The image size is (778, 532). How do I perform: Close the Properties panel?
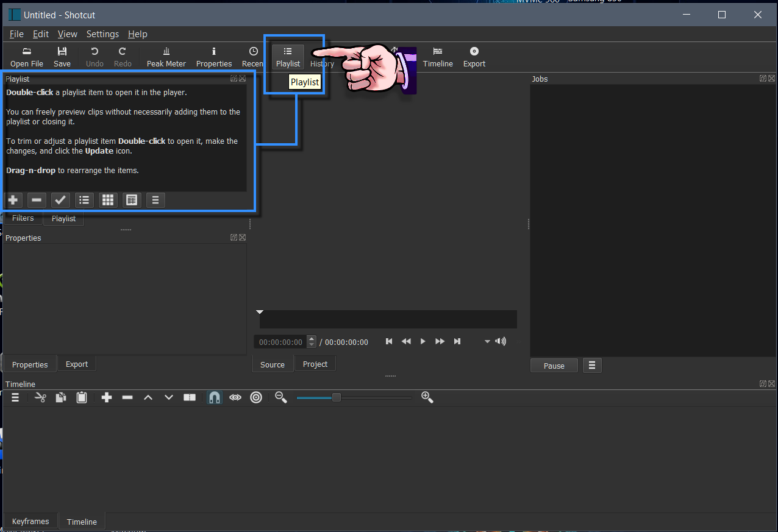point(243,238)
